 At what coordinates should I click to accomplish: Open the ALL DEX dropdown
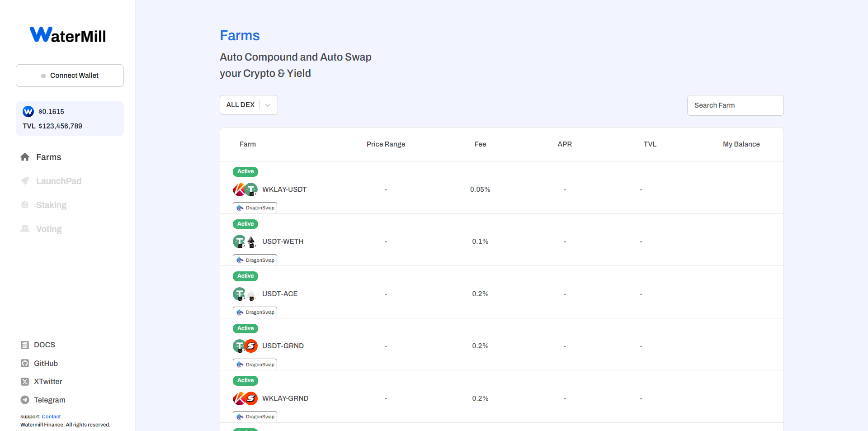[241, 105]
